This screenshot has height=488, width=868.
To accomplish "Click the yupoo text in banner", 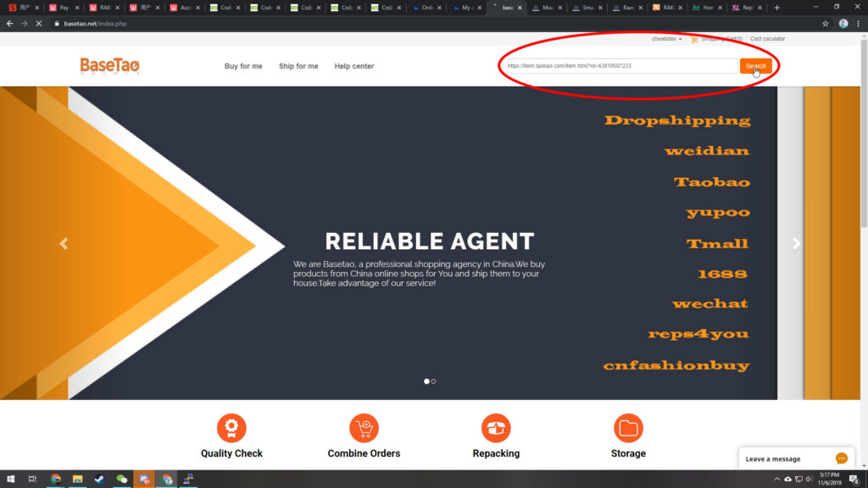I will pos(718,213).
